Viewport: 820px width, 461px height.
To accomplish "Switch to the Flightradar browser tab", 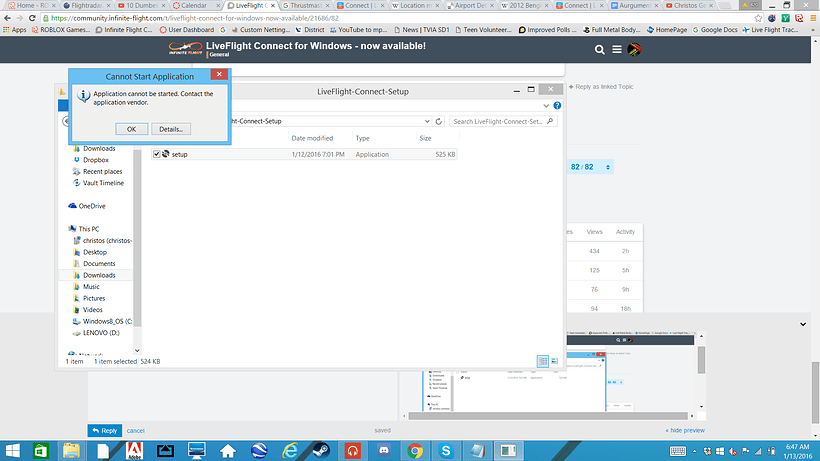I will [x=86, y=5].
